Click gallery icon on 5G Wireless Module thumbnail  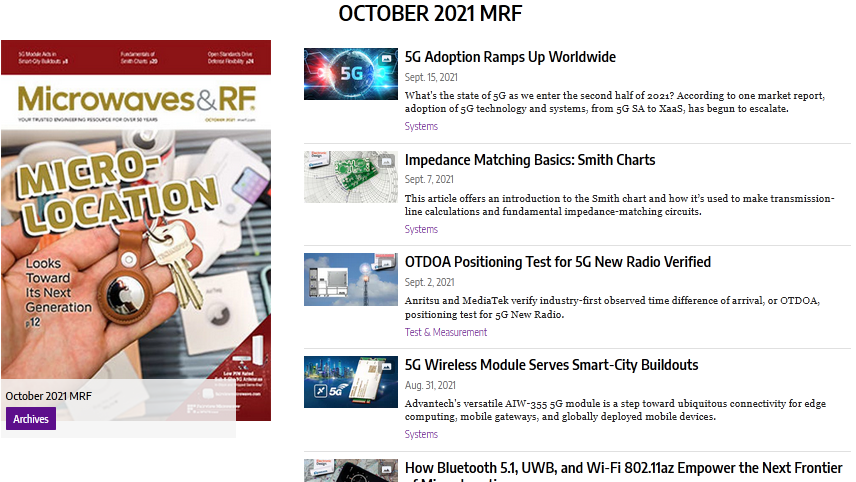pyautogui.click(x=386, y=369)
